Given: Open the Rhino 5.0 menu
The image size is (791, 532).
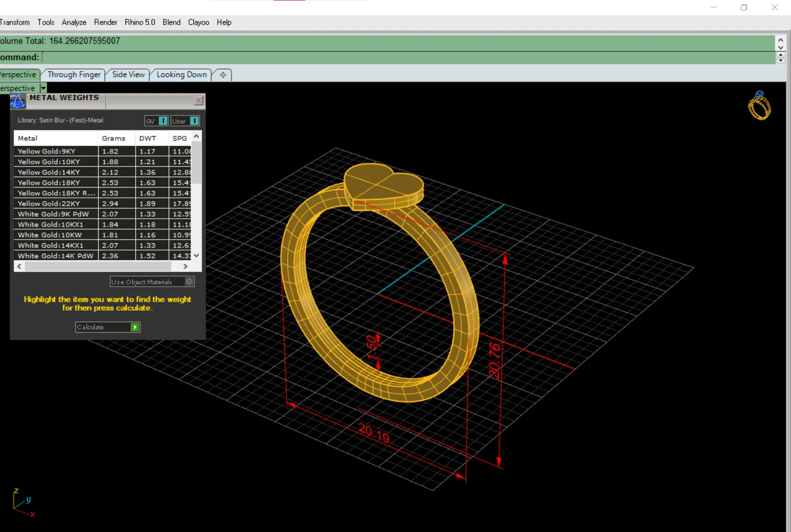Looking at the screenshot, I should pos(140,22).
